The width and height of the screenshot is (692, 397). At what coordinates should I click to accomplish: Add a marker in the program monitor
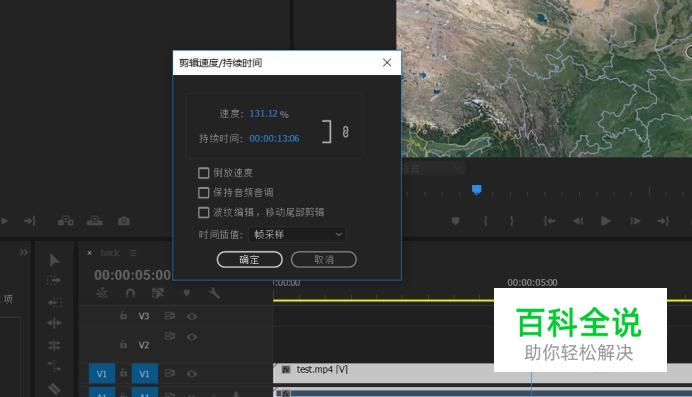click(455, 221)
